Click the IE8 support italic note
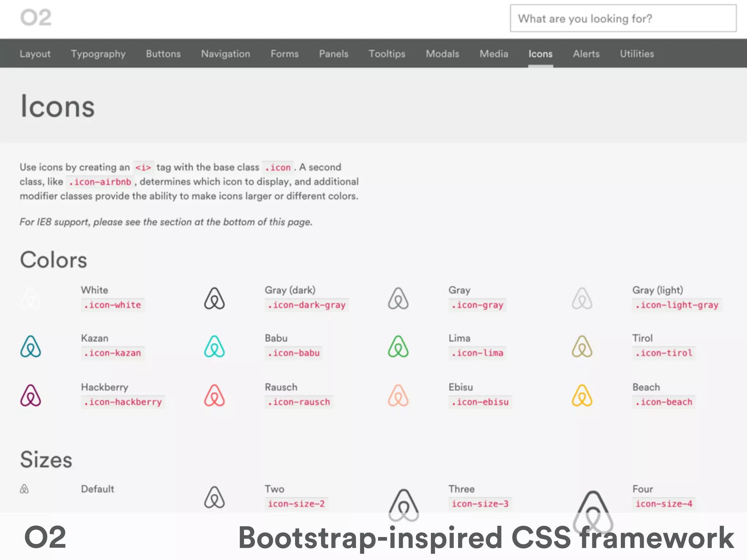 166,222
